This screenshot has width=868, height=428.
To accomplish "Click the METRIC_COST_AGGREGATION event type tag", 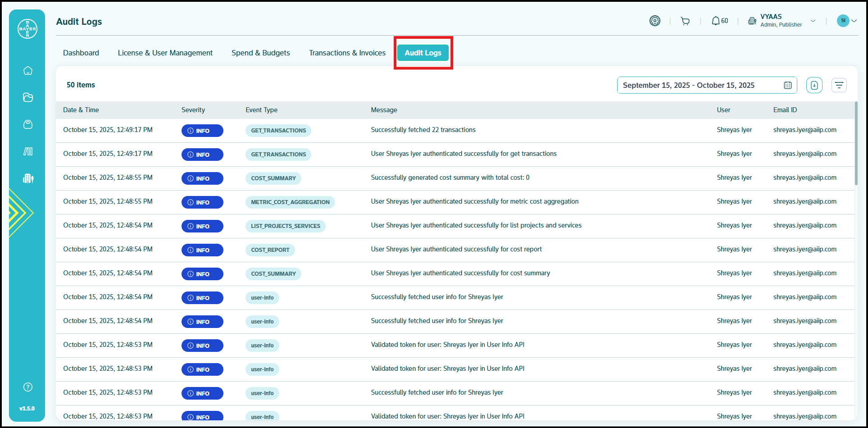I will 290,202.
